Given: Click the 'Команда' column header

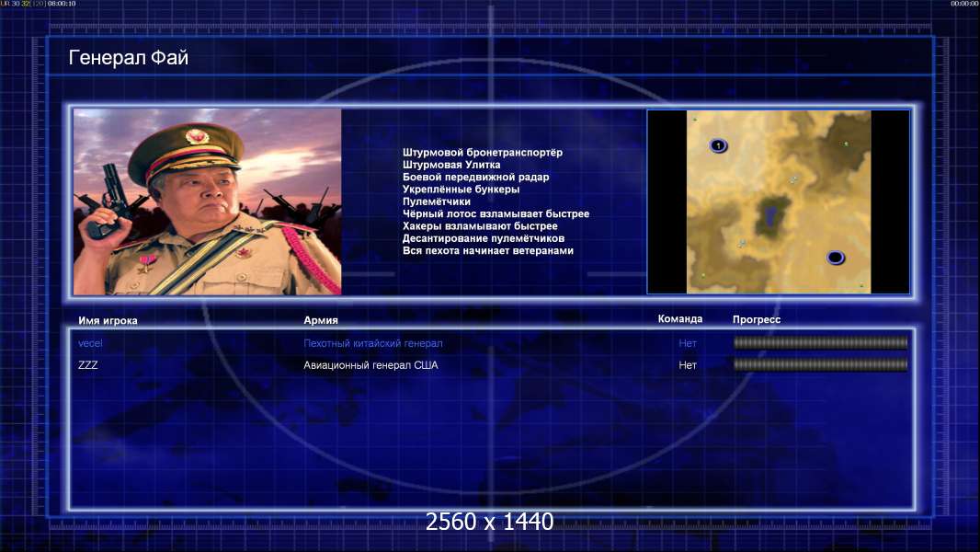Looking at the screenshot, I should click(680, 319).
